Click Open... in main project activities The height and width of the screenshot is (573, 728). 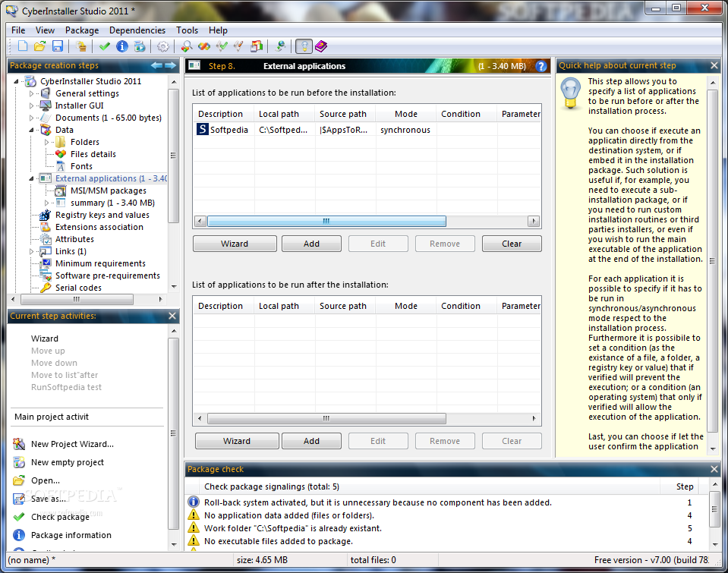tap(45, 480)
